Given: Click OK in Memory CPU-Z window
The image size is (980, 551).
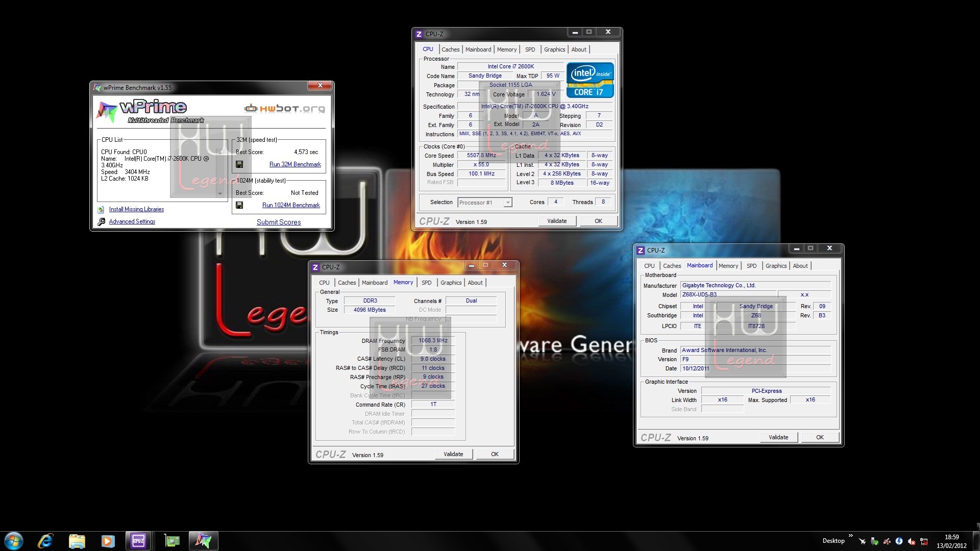Looking at the screenshot, I should (x=495, y=454).
